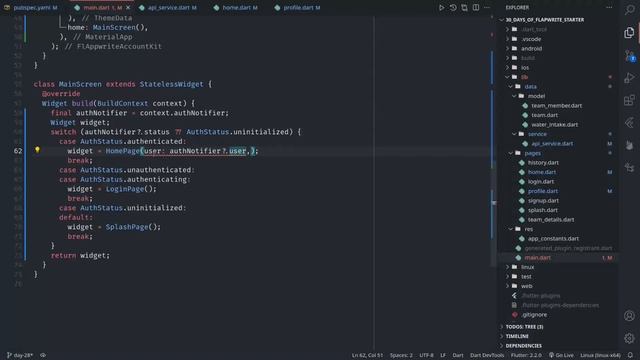Click the LF end-of-line indicator
Viewport: 640px width, 360px height.
pyautogui.click(x=443, y=355)
